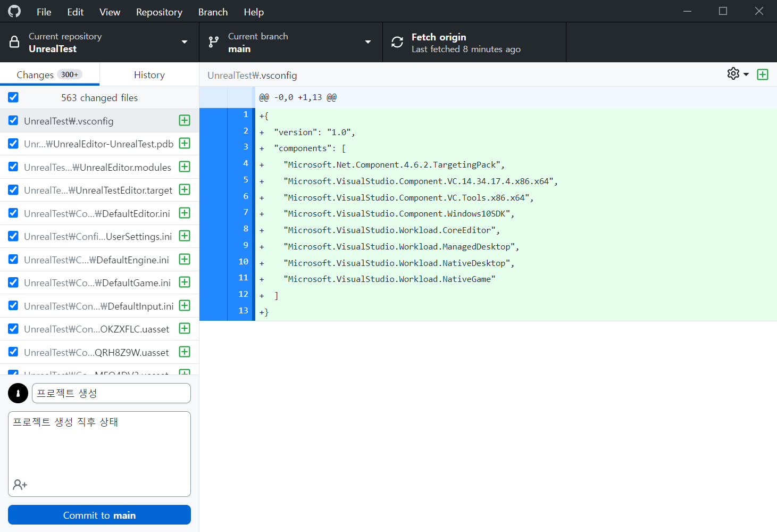Uncheck UnrealEditor.modules checkbox
This screenshot has height=532, width=777.
point(13,167)
